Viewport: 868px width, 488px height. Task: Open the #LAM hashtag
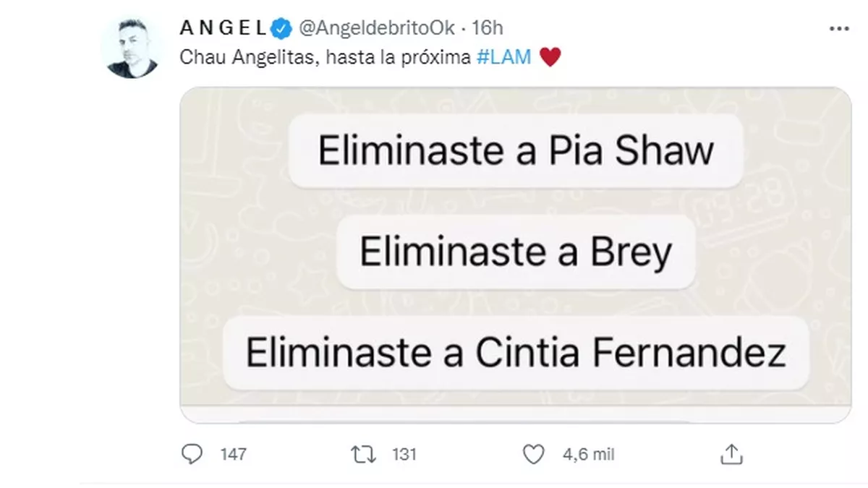coord(506,59)
